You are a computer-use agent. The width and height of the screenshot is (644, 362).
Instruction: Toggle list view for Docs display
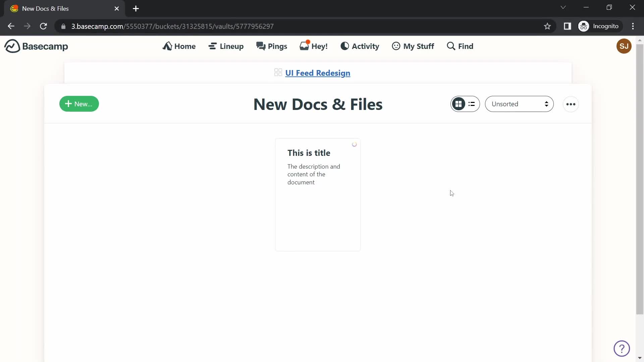[472, 104]
